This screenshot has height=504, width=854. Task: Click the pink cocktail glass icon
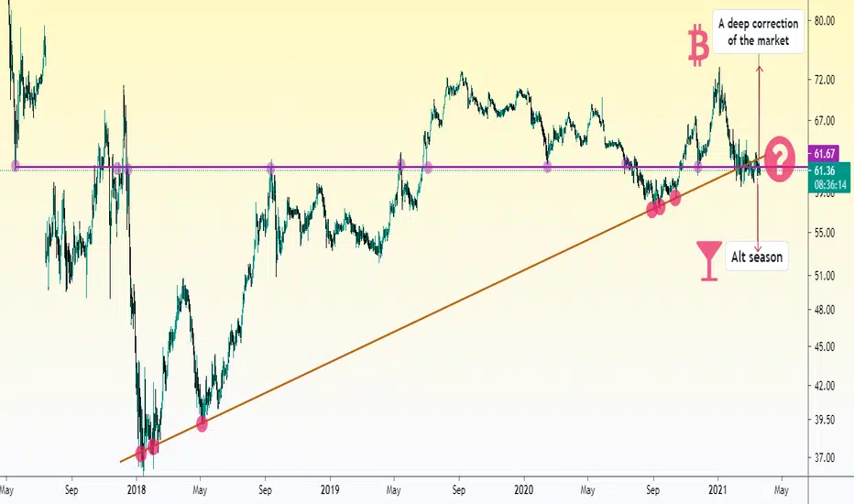point(708,261)
